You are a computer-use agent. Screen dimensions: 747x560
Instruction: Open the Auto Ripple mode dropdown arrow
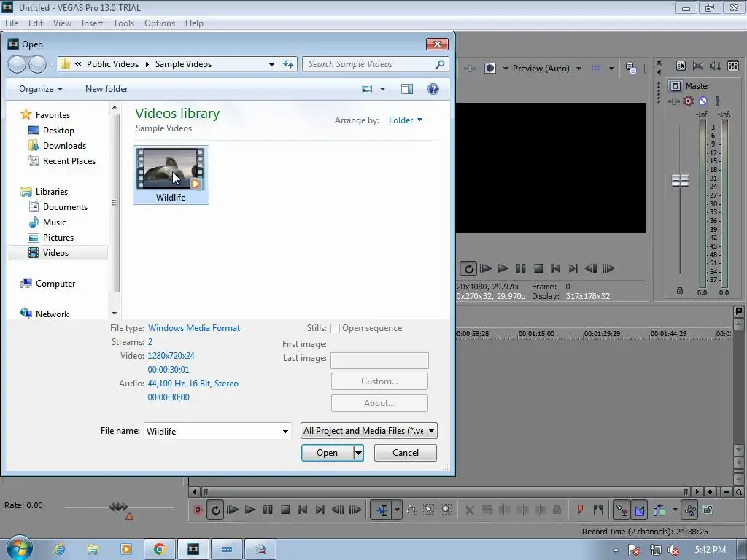675,510
